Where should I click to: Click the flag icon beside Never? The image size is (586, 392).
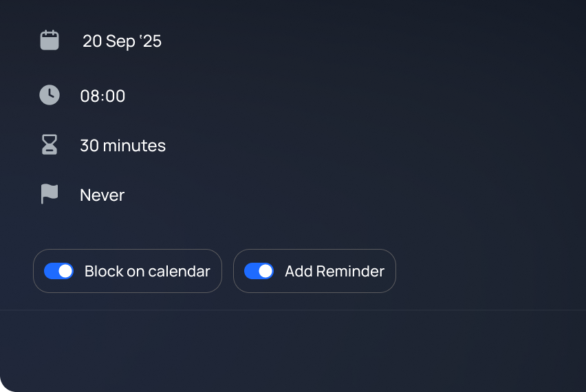50,195
